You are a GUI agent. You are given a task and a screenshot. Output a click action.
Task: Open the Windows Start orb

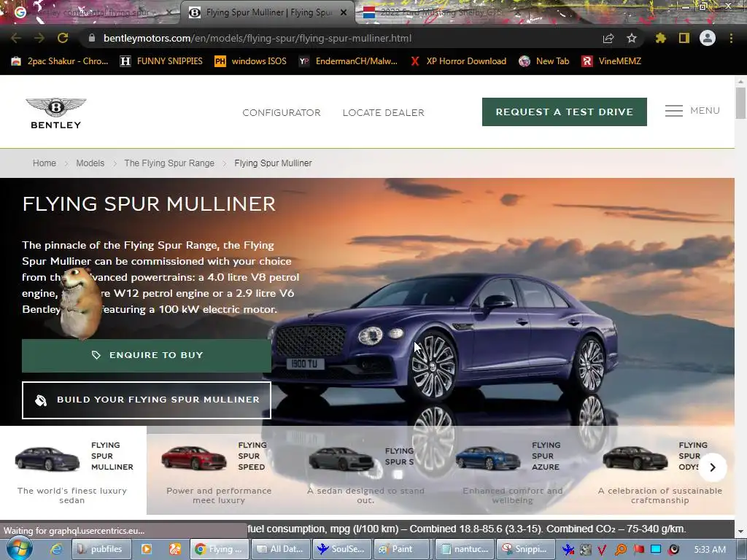tap(20, 548)
